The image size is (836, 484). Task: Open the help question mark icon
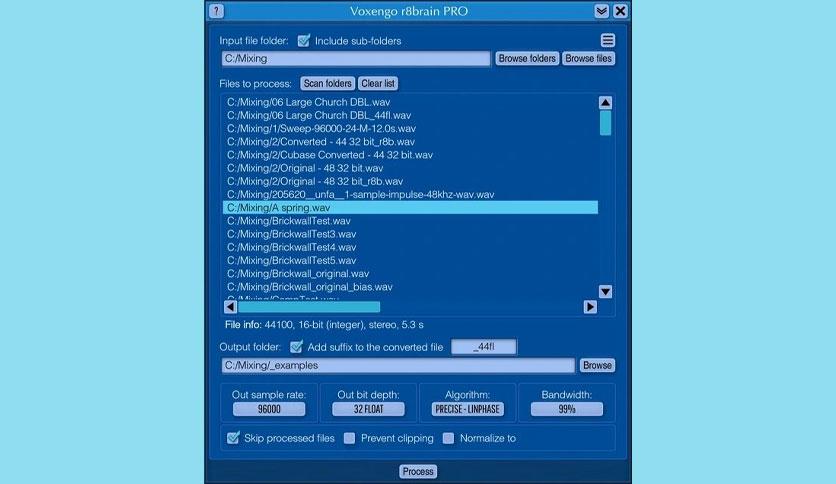216,11
